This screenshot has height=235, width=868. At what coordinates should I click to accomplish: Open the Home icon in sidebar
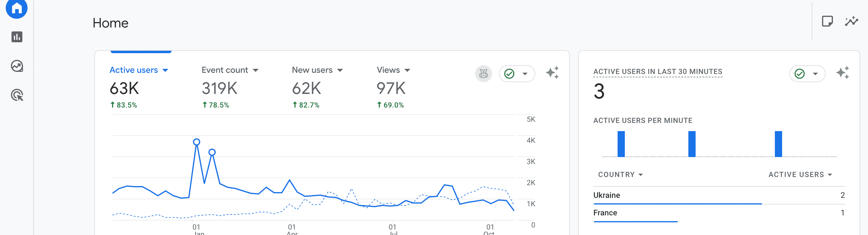pyautogui.click(x=17, y=8)
